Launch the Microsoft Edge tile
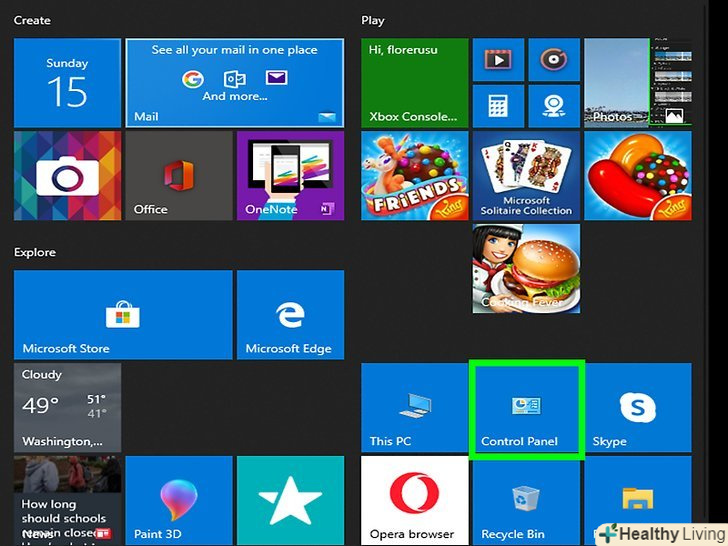This screenshot has width=728, height=546. (290, 315)
